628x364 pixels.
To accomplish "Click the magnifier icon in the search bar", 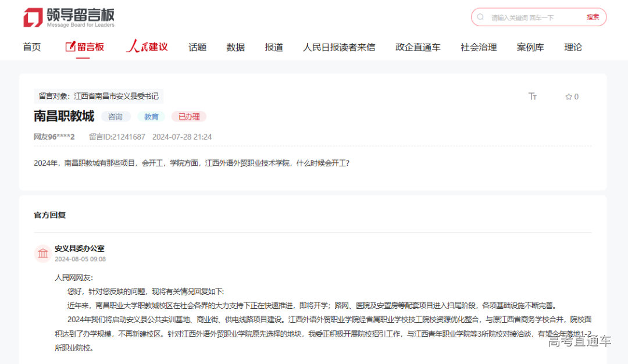I will coord(480,17).
